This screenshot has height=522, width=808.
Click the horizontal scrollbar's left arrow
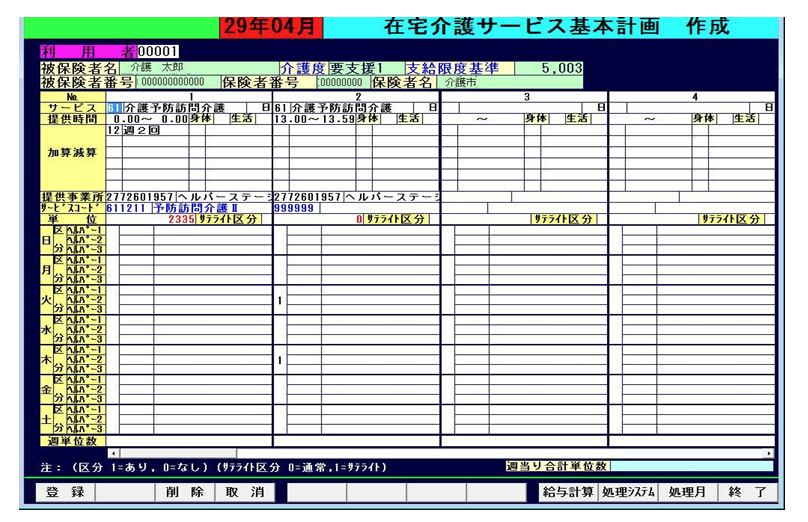pyautogui.click(x=112, y=453)
